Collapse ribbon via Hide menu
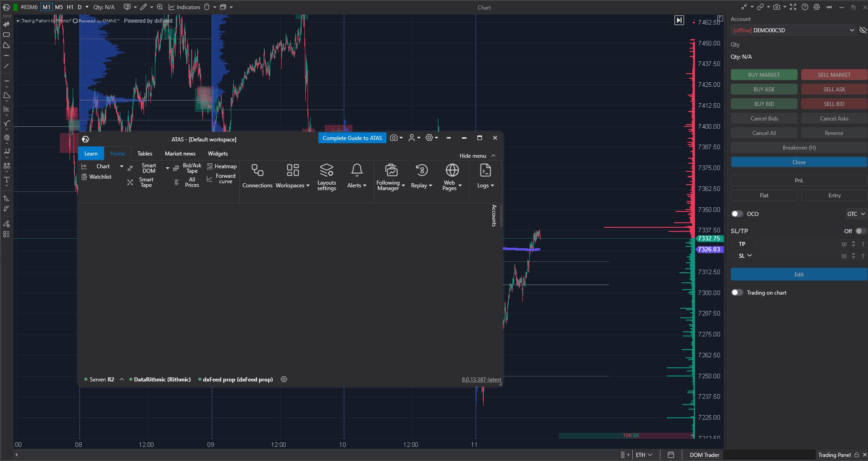Viewport: 868px width, 461px height. 477,155
